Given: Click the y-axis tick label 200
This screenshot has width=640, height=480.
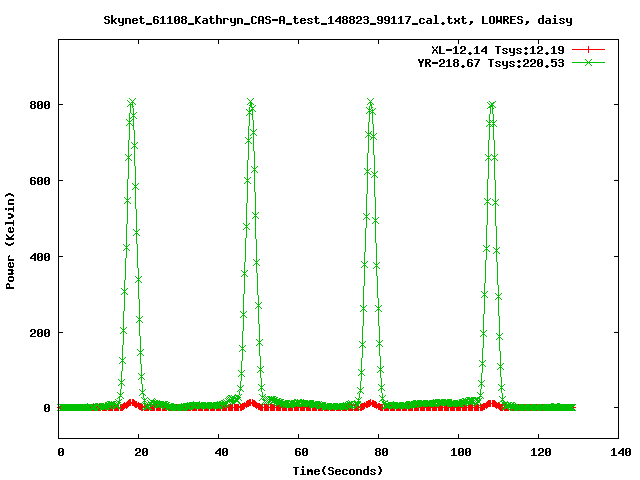Looking at the screenshot, I should pyautogui.click(x=40, y=333).
